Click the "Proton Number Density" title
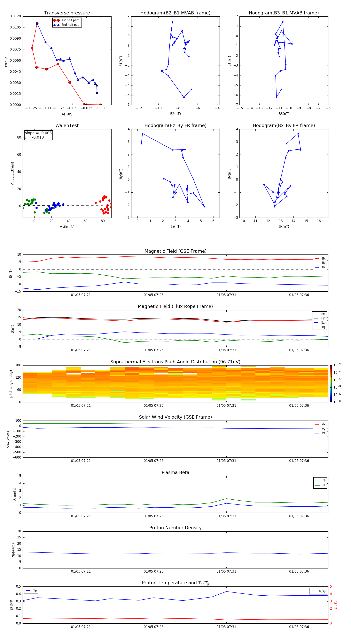The width and height of the screenshot is (351, 644). [175, 528]
